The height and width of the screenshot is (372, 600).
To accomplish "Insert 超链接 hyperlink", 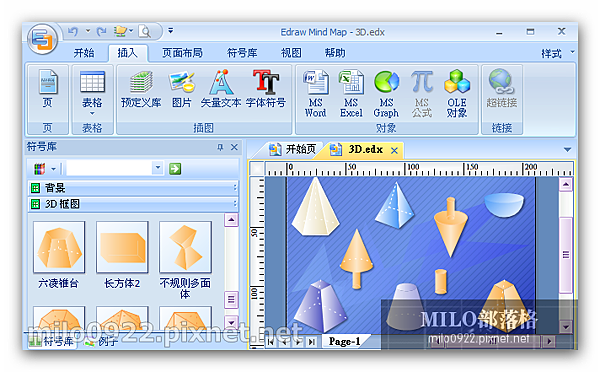I will (502, 89).
